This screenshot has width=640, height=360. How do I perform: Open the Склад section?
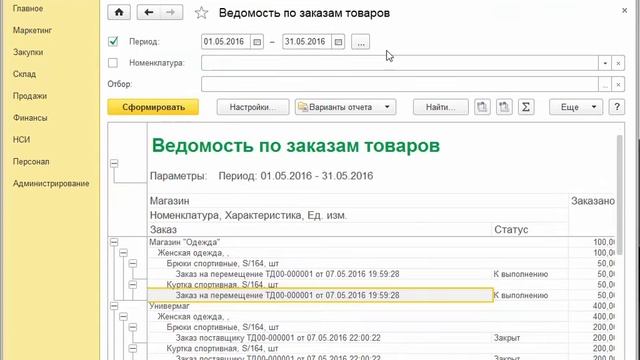pyautogui.click(x=24, y=74)
